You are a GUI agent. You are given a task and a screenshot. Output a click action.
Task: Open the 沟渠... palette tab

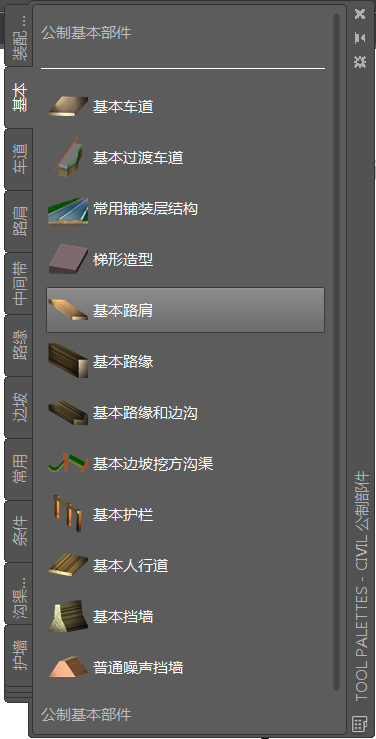(x=19, y=593)
